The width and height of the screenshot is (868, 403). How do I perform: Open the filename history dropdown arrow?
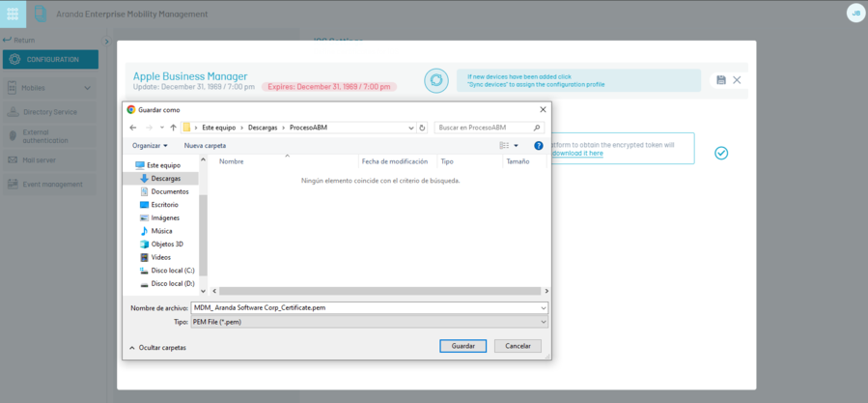click(544, 307)
